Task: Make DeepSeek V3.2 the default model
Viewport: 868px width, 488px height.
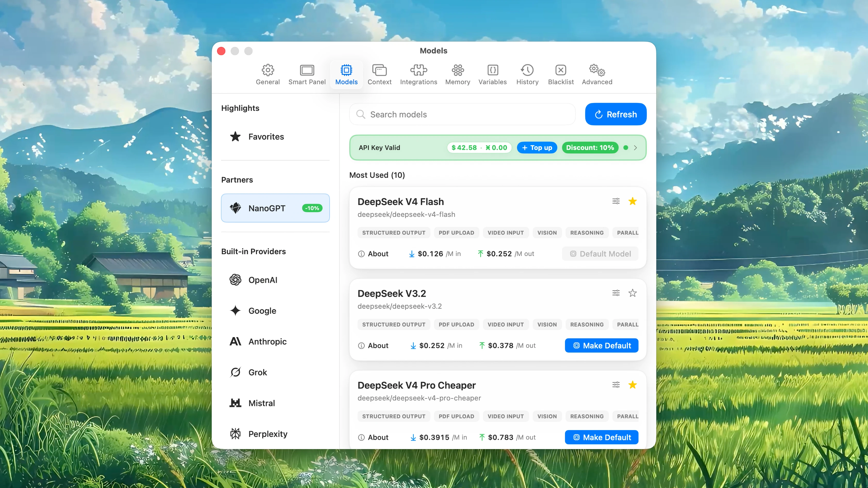Action: tap(602, 346)
